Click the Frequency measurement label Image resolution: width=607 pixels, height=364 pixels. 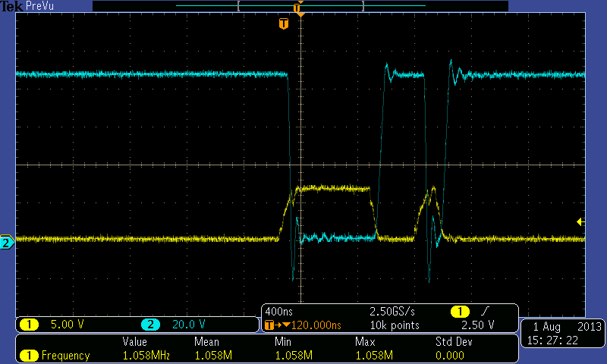tap(65, 356)
